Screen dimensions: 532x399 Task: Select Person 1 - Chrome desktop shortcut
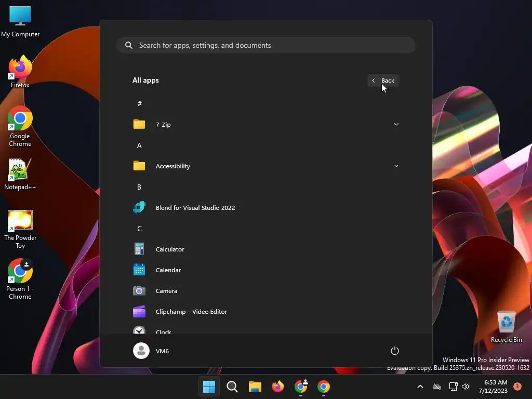click(x=20, y=279)
